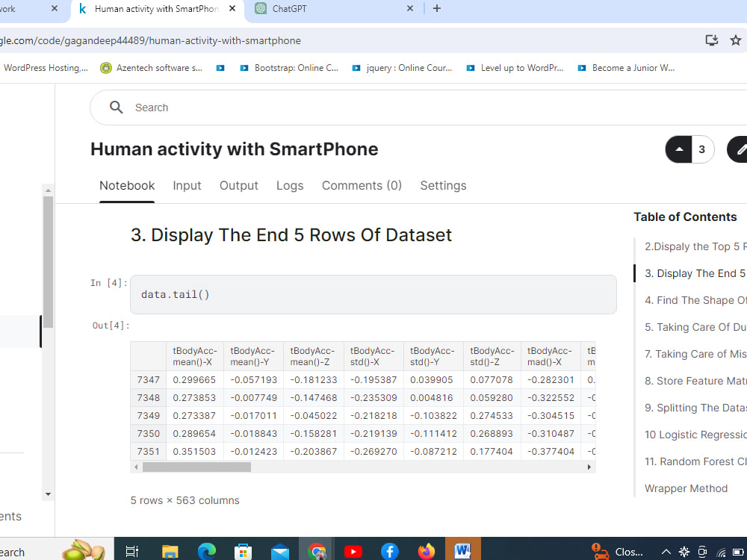Click the search magnifier icon

pos(117,107)
